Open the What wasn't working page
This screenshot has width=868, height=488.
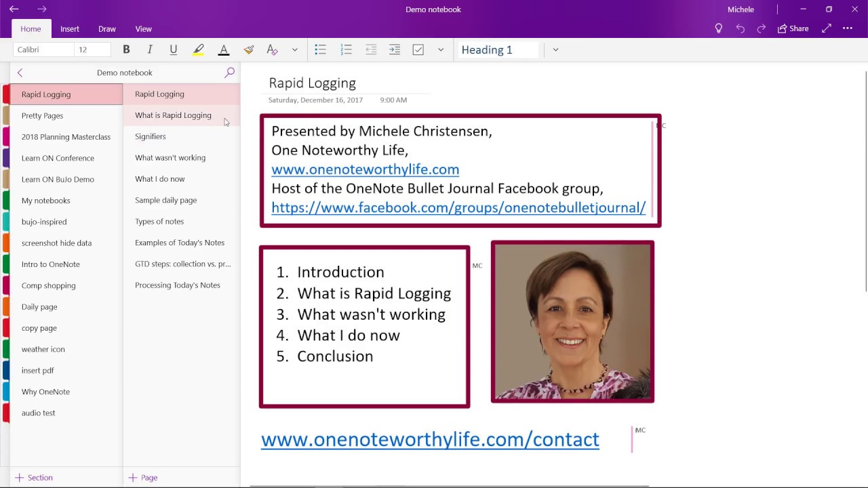pyautogui.click(x=182, y=158)
